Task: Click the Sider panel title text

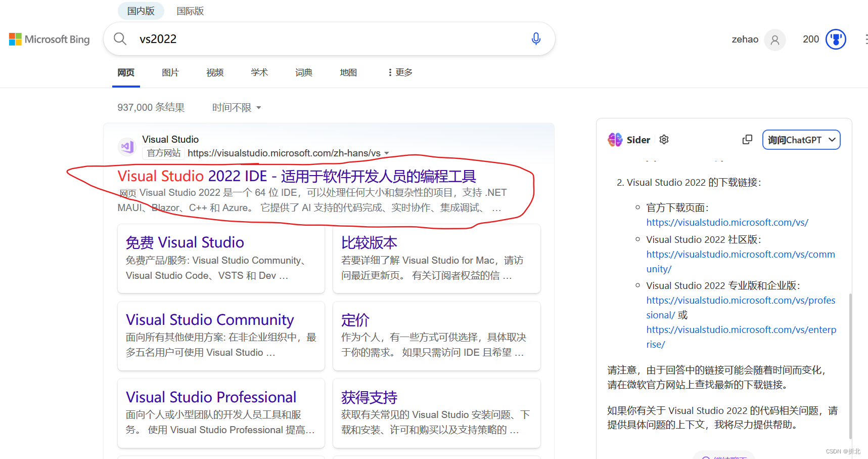Action: click(x=638, y=140)
